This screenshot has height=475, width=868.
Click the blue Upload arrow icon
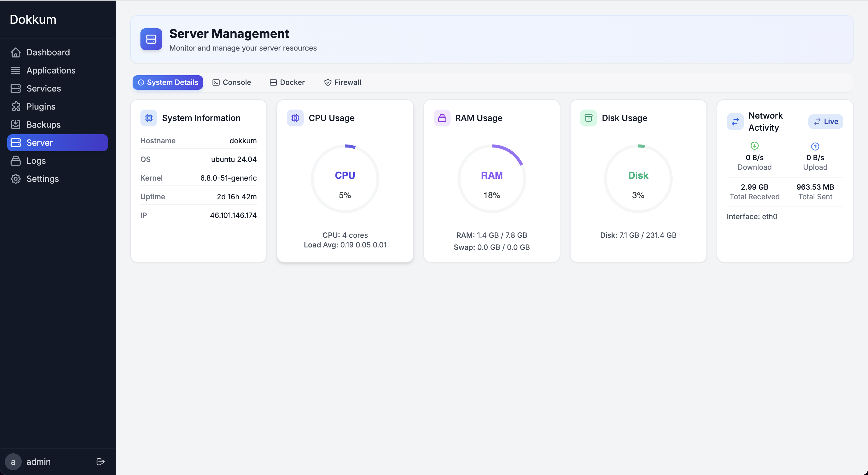[815, 146]
